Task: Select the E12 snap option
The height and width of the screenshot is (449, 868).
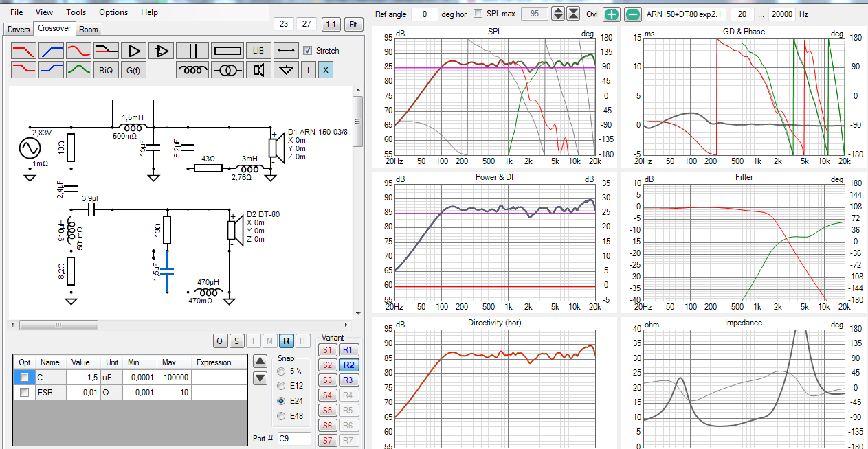Action: (282, 386)
